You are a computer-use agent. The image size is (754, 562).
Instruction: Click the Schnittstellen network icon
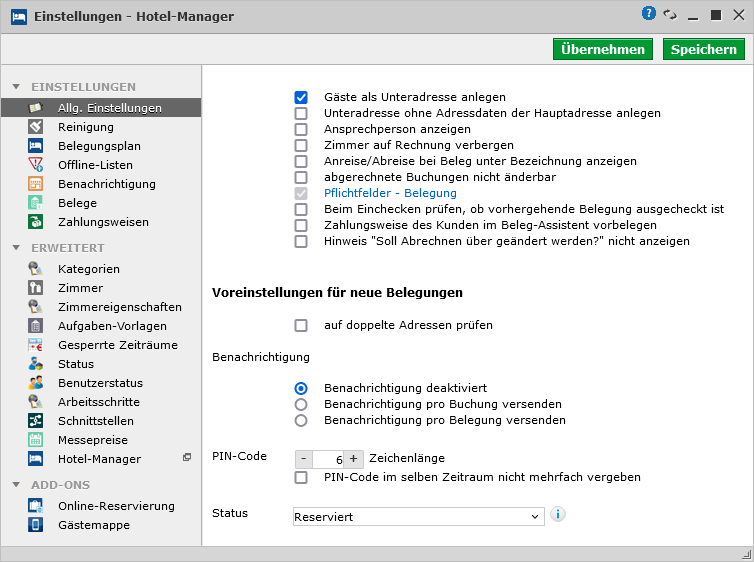[36, 421]
